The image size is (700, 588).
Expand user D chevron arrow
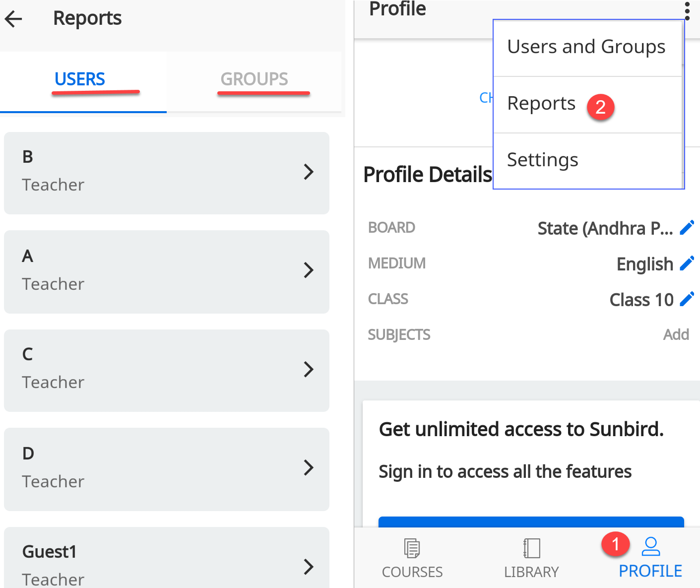pos(309,467)
